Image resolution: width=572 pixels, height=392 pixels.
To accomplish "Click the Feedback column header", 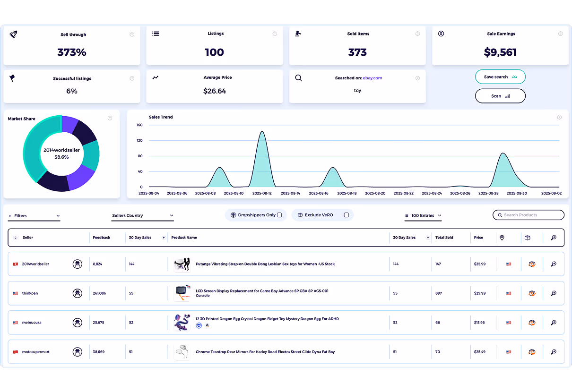I will pyautogui.click(x=102, y=238).
